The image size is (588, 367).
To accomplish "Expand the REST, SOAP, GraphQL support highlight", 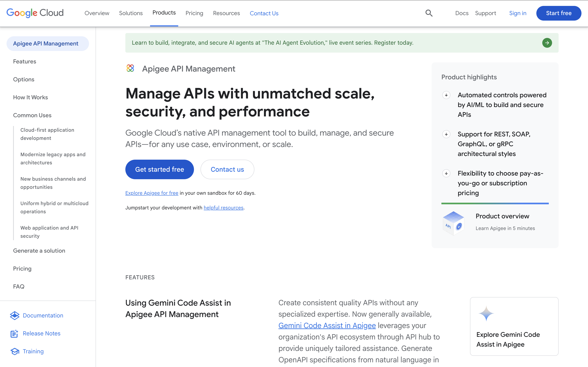I will click(446, 134).
